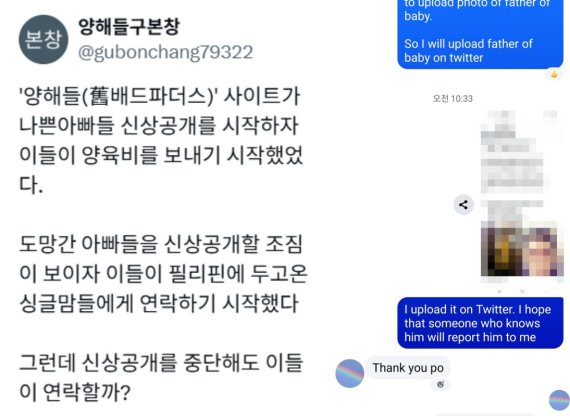570x416 pixels.
Task: Select the final question 그런데 신상공개를 중단해도
Action: (161, 377)
